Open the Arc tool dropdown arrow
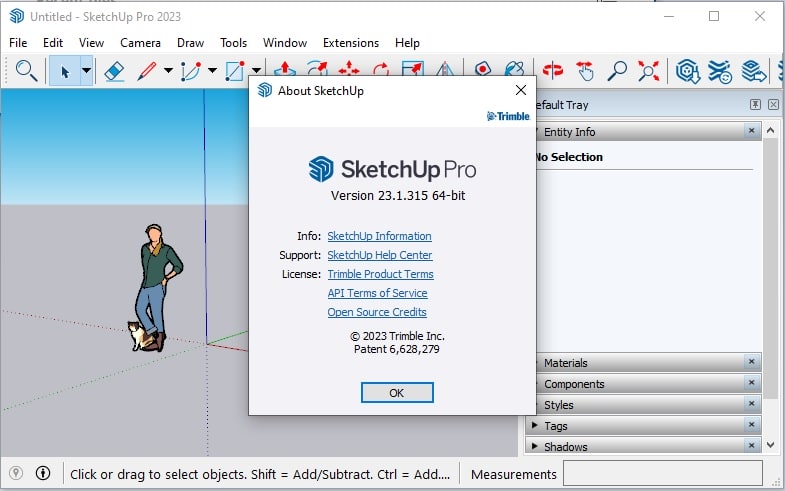This screenshot has height=491, width=785. [x=212, y=71]
